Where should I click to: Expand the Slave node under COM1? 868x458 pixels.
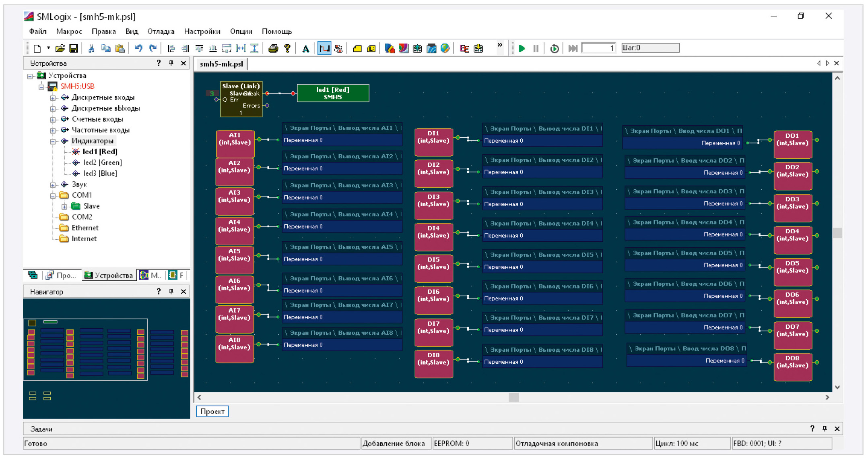point(64,206)
